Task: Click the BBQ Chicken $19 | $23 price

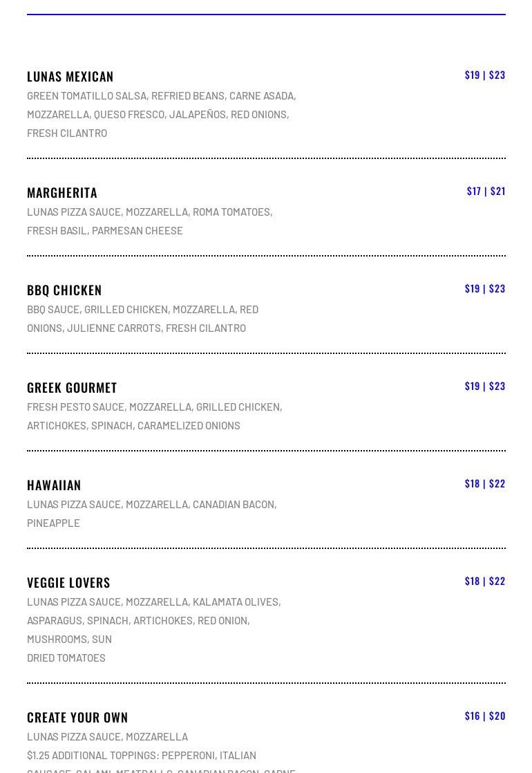Action: (x=485, y=289)
